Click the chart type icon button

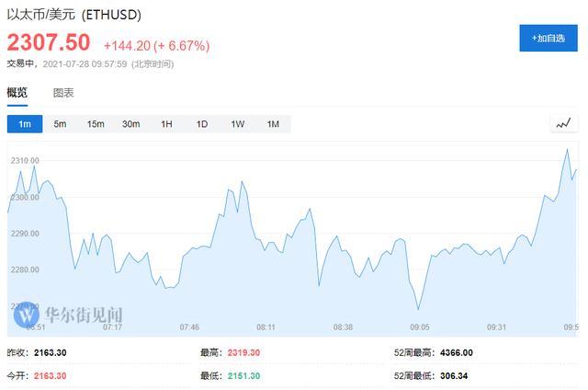point(563,124)
